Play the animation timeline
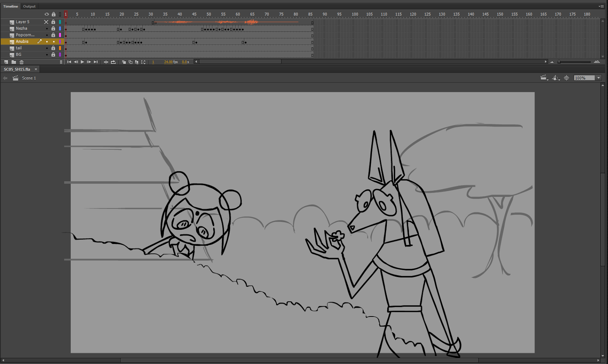608x364 pixels. pyautogui.click(x=82, y=62)
